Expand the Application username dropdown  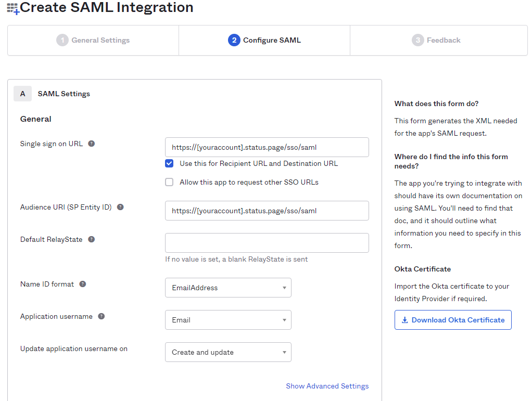[x=228, y=320]
